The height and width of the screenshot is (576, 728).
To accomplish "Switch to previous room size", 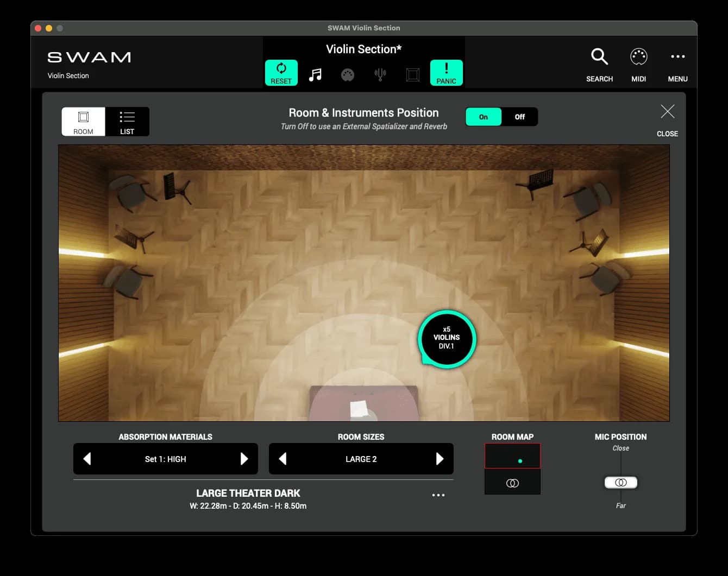I will click(283, 459).
